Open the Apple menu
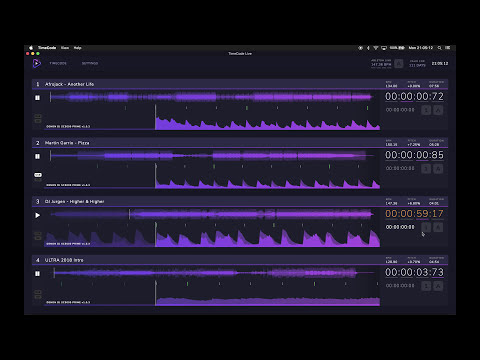The width and height of the screenshot is (480, 360). [x=31, y=48]
